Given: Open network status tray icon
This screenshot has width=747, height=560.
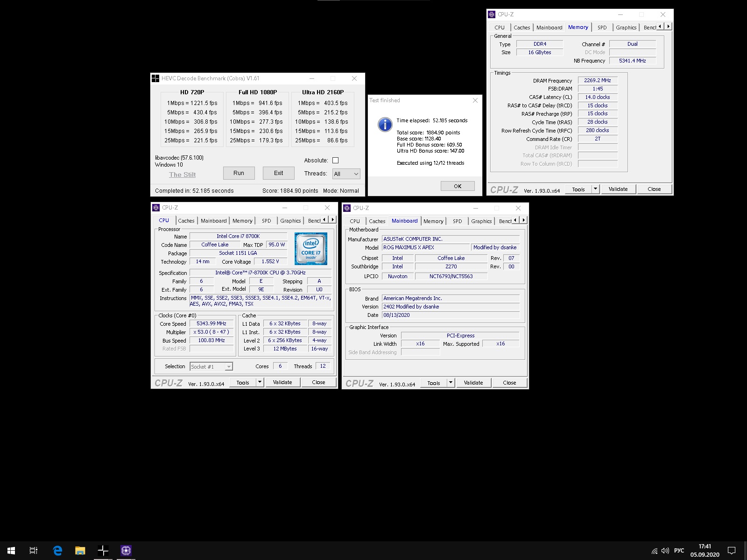Looking at the screenshot, I should pyautogui.click(x=655, y=551).
